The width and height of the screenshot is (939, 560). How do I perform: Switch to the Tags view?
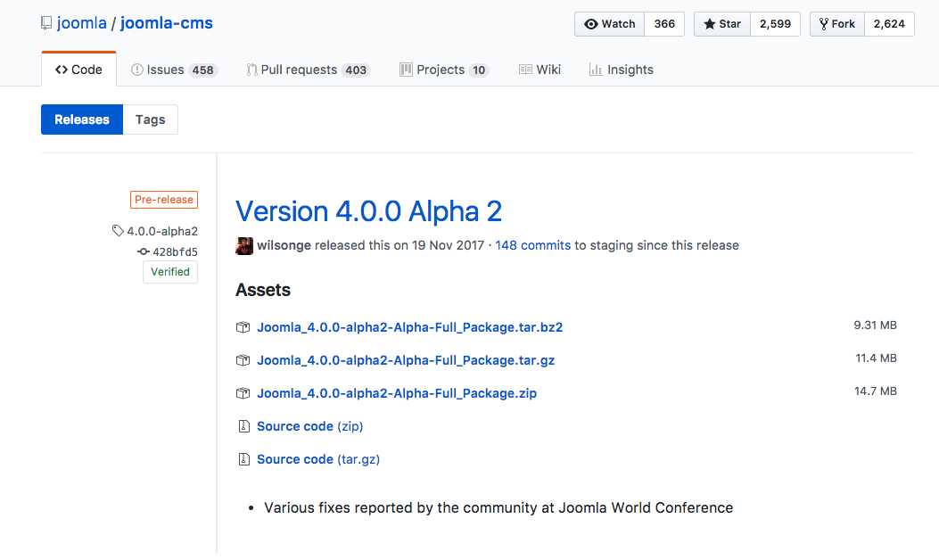coord(150,119)
